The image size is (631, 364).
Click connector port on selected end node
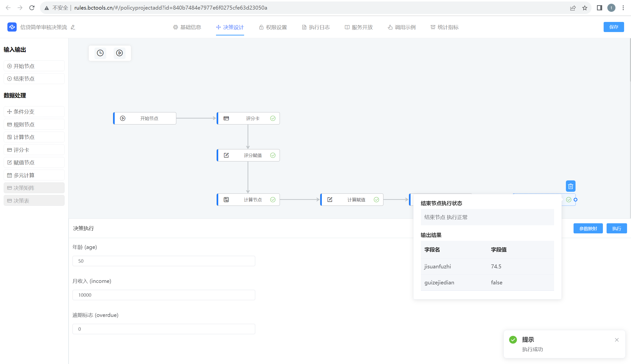[x=576, y=200]
